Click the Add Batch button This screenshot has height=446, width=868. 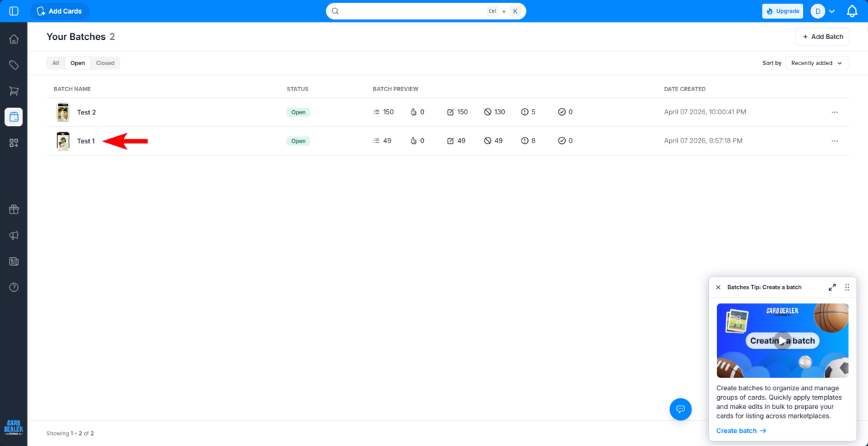(822, 37)
